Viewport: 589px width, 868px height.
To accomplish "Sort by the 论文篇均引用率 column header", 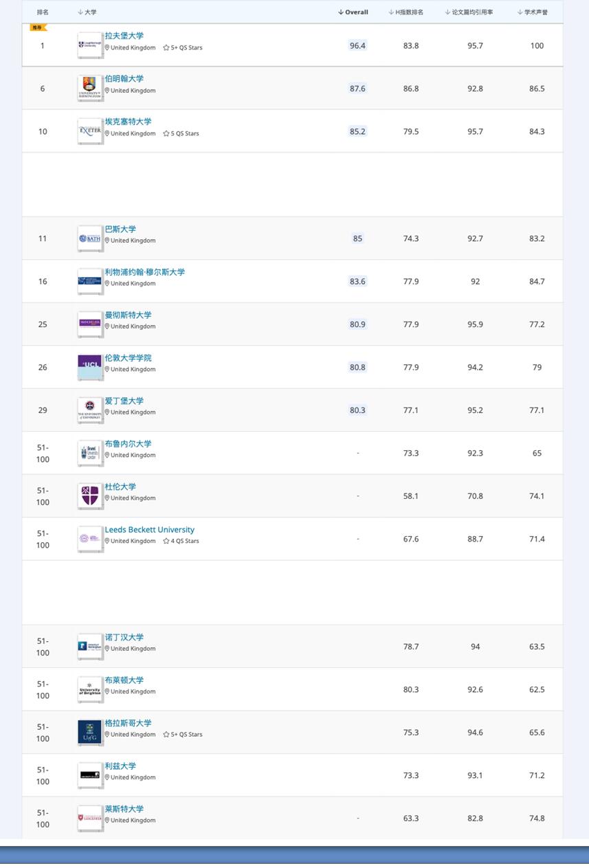I will tap(469, 12).
